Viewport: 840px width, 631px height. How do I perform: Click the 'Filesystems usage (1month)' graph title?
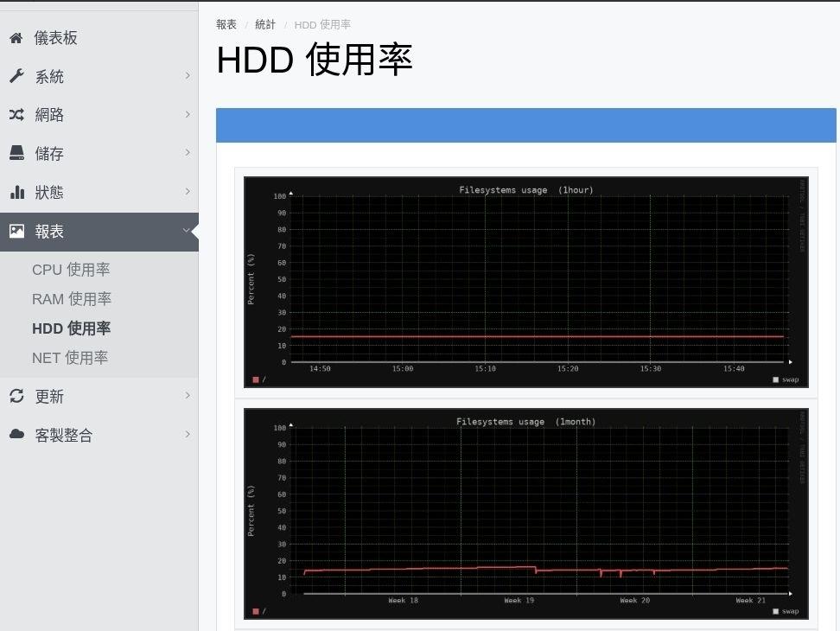coord(526,422)
